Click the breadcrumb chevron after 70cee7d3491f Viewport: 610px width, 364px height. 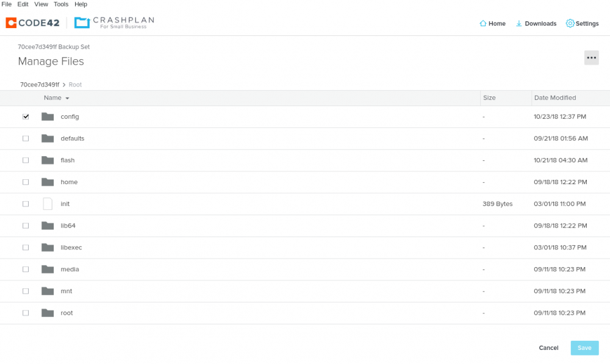(x=64, y=85)
